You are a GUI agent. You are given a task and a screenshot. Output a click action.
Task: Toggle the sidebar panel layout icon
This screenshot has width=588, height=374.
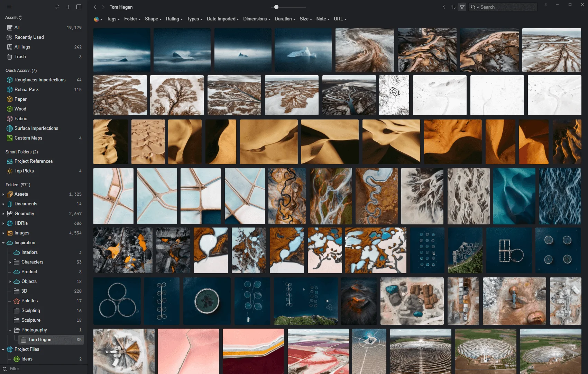point(79,7)
